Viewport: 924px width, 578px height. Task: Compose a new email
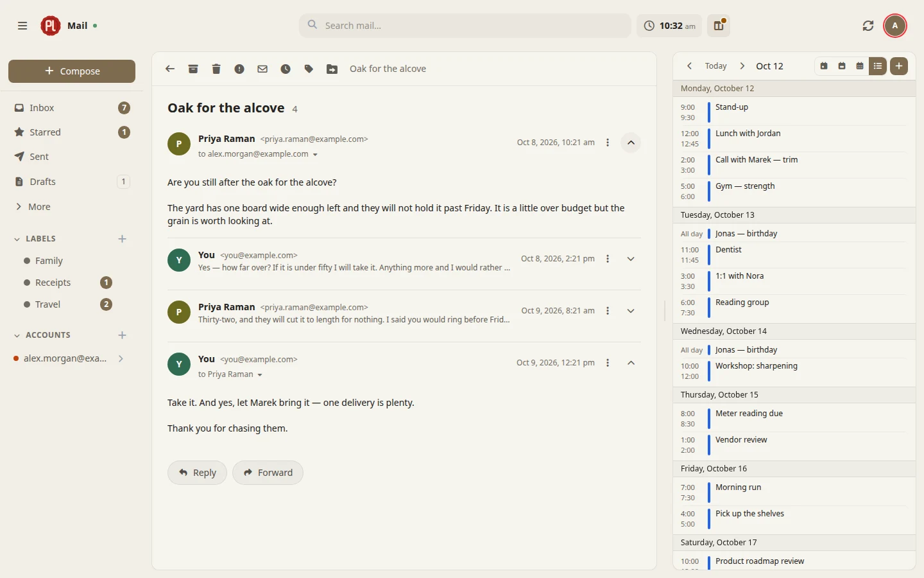[72, 71]
